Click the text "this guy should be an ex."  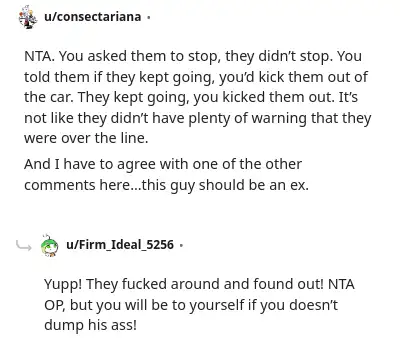[x=225, y=185]
